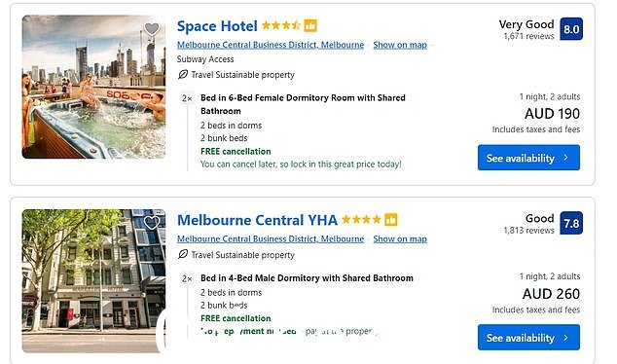Click the Melbourne Central YHA star rating
The image size is (617, 364).
click(x=361, y=220)
